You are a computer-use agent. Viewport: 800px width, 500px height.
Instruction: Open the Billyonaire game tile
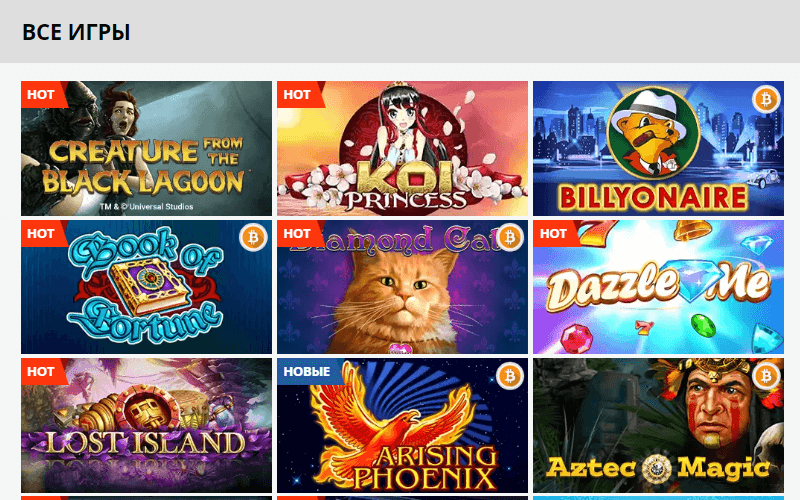[x=659, y=148]
